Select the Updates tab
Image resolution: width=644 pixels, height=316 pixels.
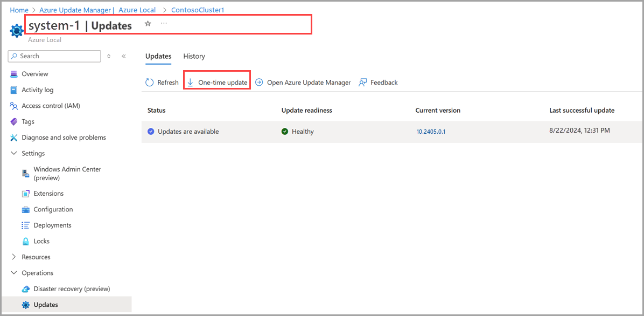point(158,57)
